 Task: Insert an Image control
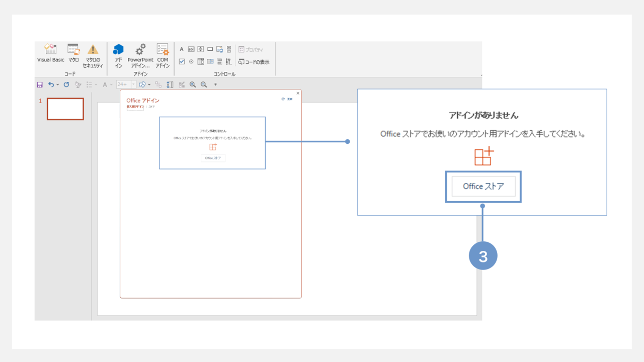(x=219, y=49)
